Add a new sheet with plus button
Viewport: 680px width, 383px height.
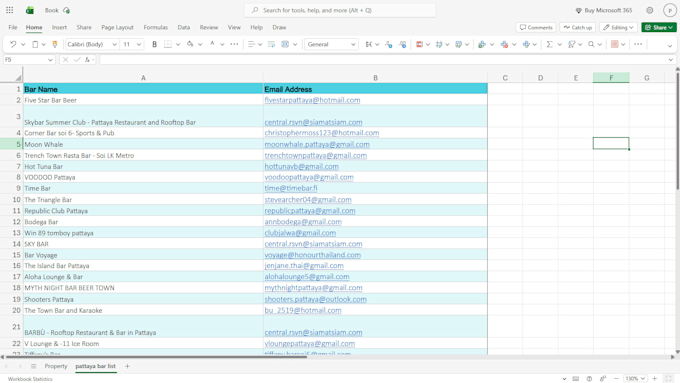pos(127,366)
